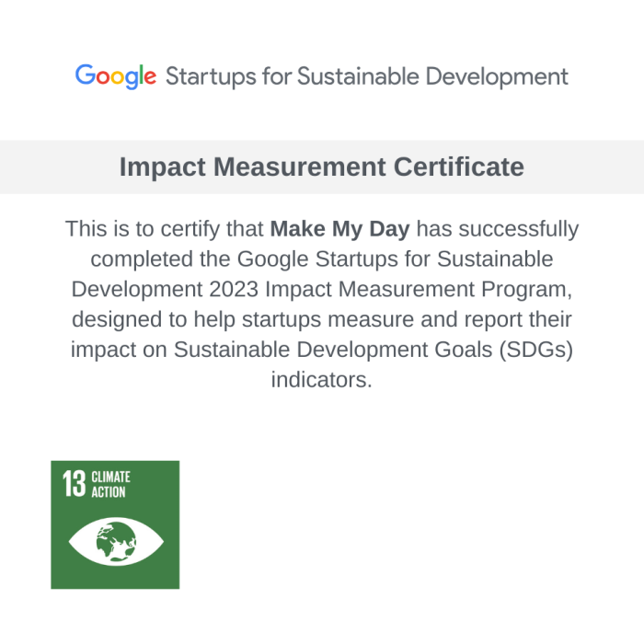The height and width of the screenshot is (644, 644).
Task: Click the Google logo at top
Action: (116, 76)
